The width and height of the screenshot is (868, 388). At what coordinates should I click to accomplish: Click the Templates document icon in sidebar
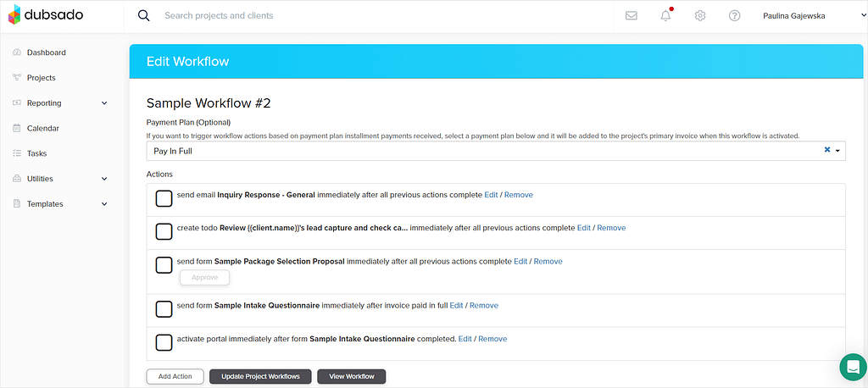pyautogui.click(x=17, y=203)
